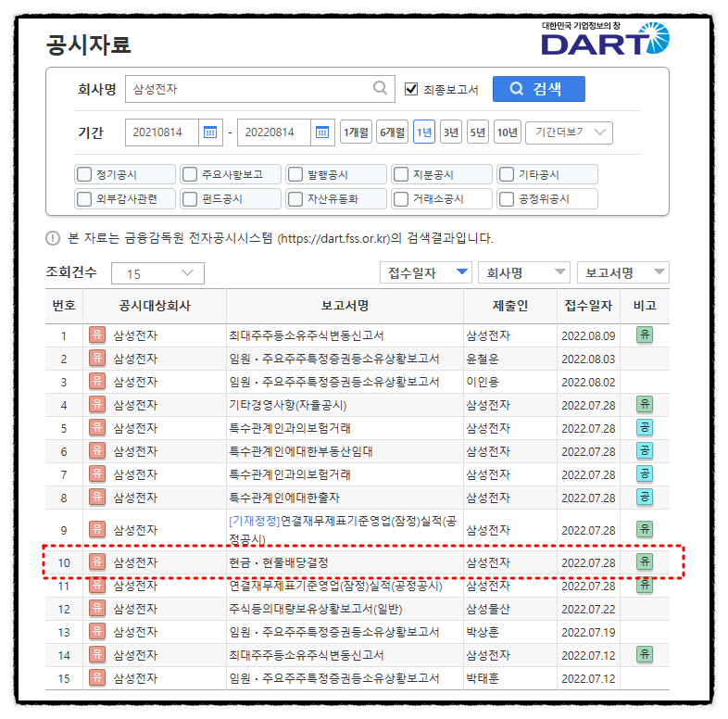Click 유 company badge in row 2
Image resolution: width=728 pixels, height=719 pixels.
[x=97, y=358]
